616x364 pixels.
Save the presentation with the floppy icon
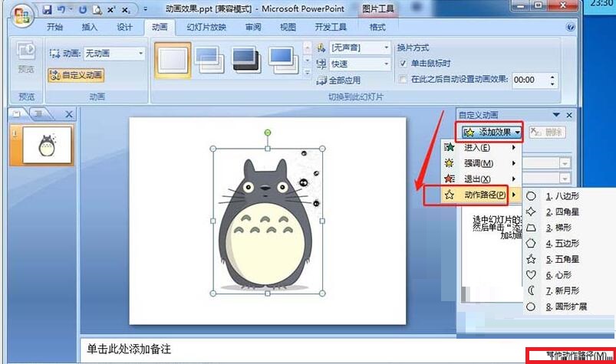[47, 9]
